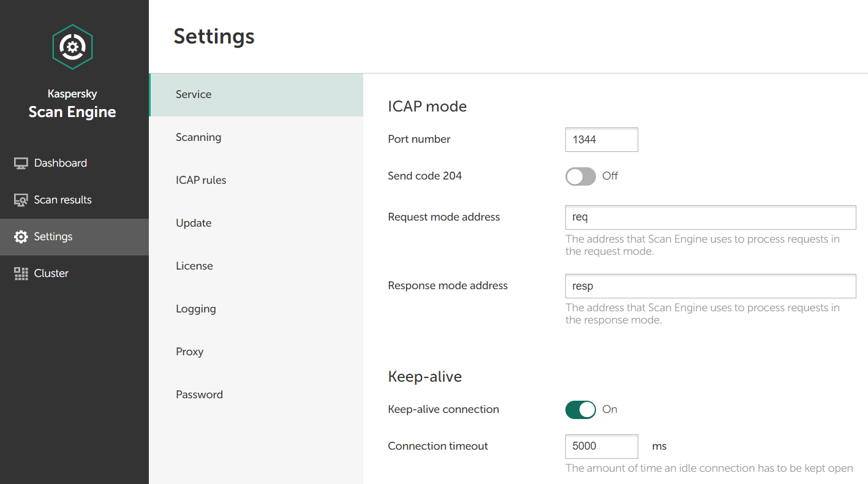Screen dimensions: 868x484
Task: Switch to the Scanning settings tab
Action: 198,137
